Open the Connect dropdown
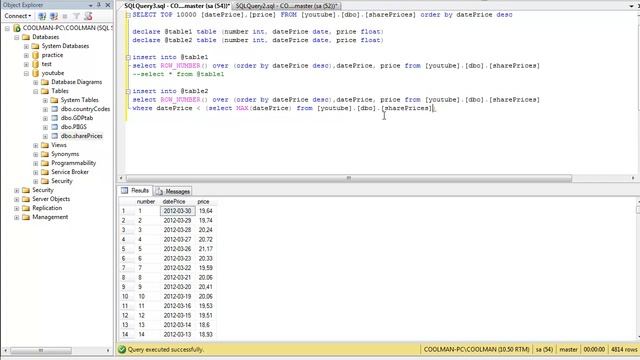 click(18, 16)
